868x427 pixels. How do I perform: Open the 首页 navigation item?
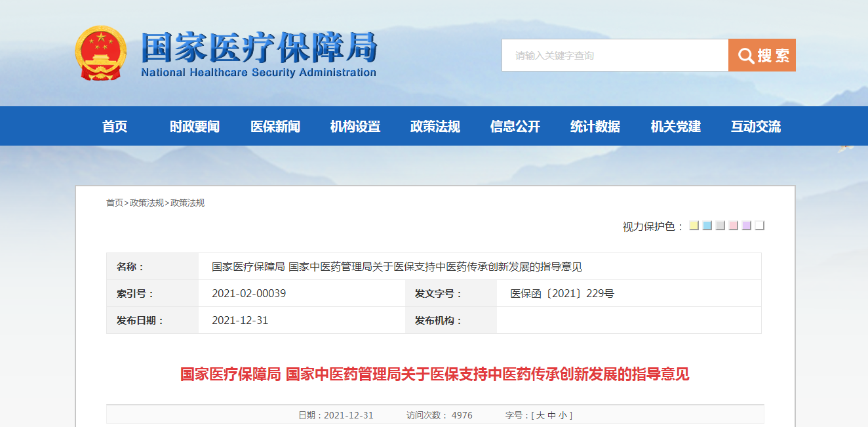(x=115, y=127)
